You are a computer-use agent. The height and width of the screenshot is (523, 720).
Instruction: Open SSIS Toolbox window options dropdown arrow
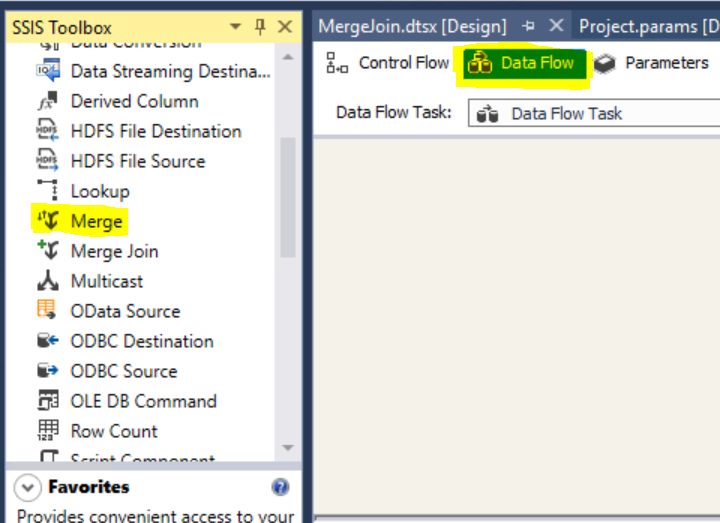(236, 27)
